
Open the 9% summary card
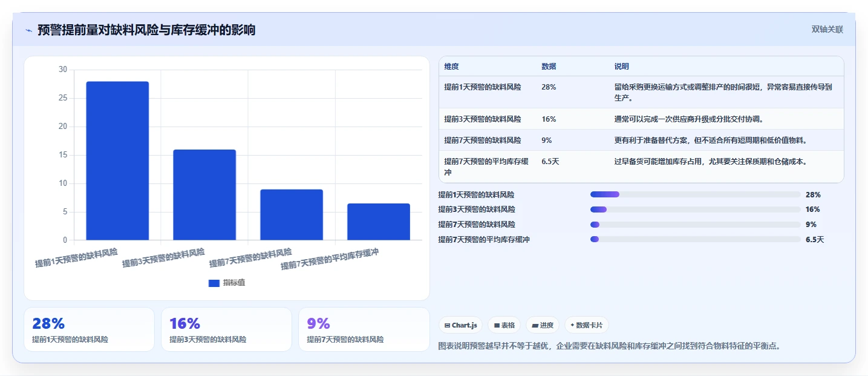coord(364,329)
